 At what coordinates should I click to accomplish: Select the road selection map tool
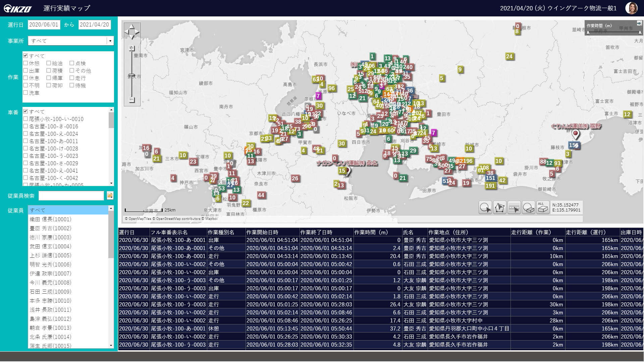pos(514,208)
